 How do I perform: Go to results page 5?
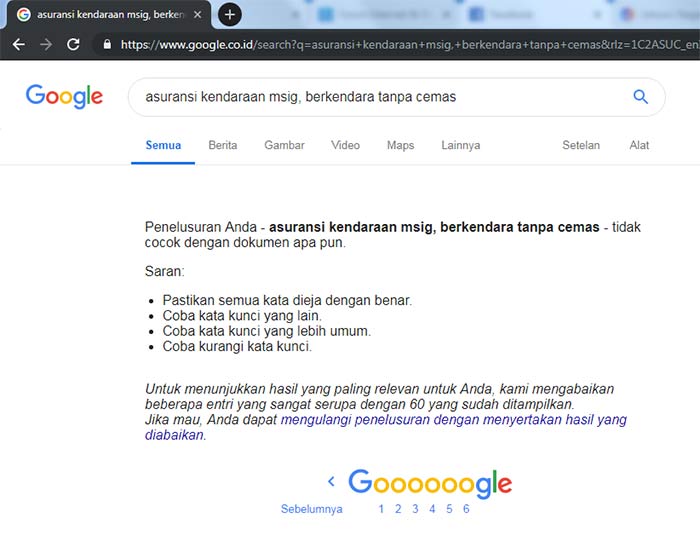click(x=449, y=509)
